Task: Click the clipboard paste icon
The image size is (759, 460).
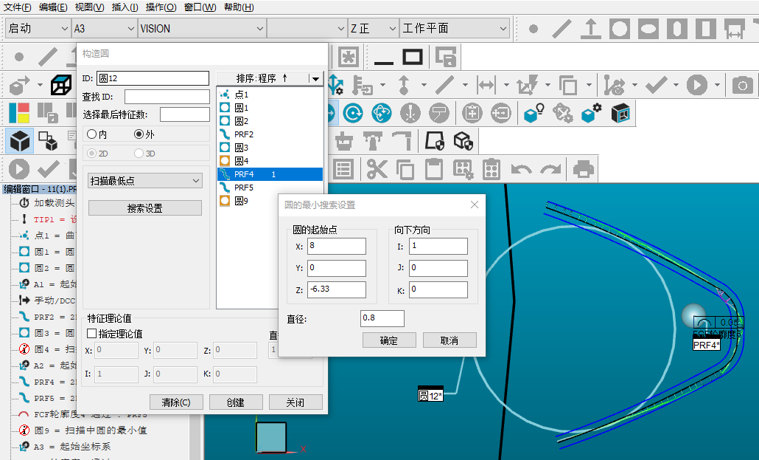Action: coord(434,169)
